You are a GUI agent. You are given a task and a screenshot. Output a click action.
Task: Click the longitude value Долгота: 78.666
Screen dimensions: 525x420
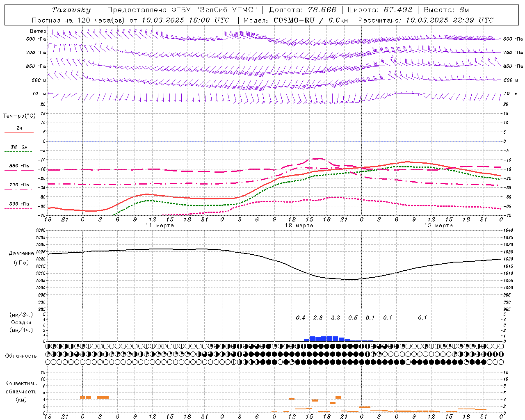point(303,10)
